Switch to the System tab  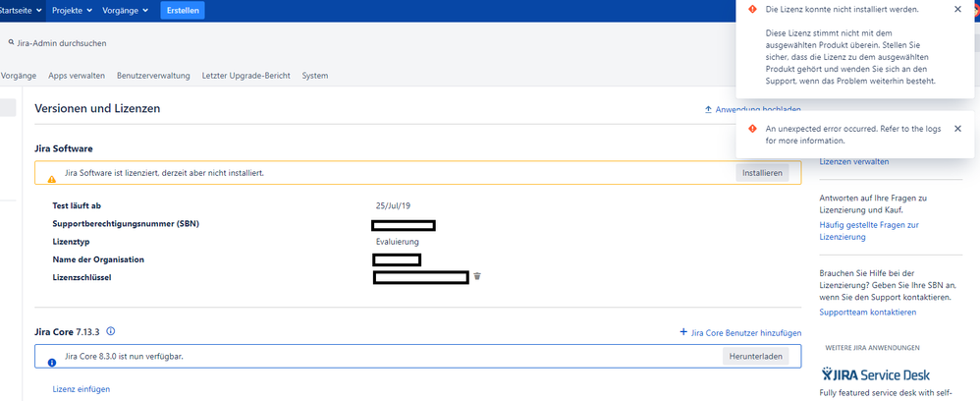[315, 76]
